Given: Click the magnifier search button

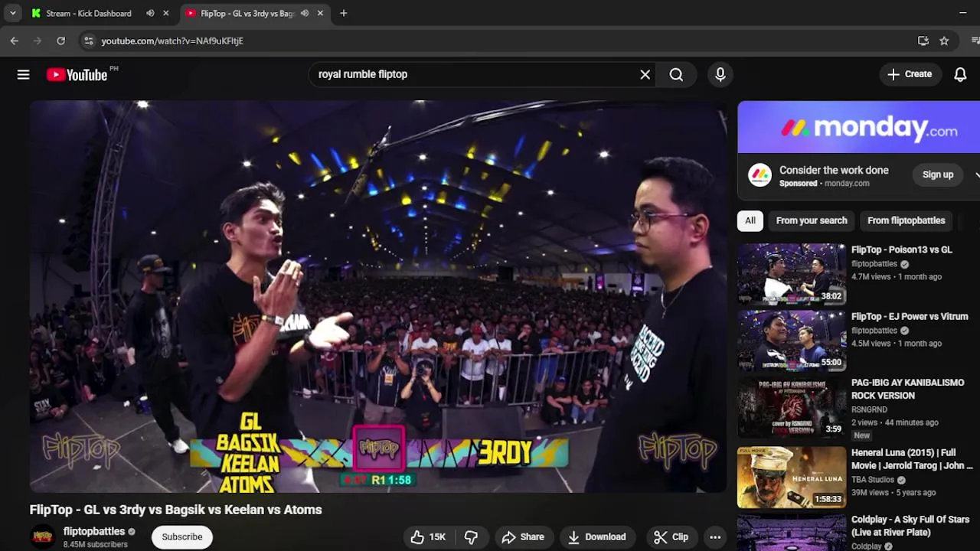Looking at the screenshot, I should pyautogui.click(x=676, y=74).
